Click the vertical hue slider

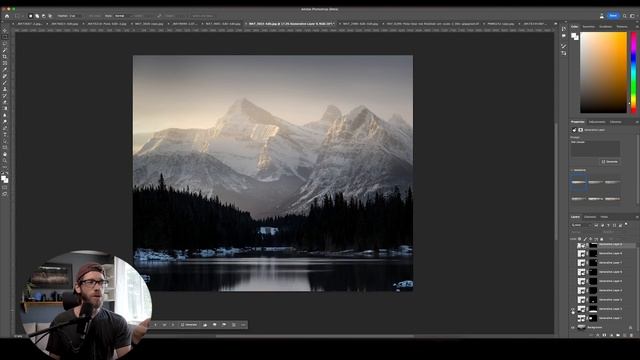pyautogui.click(x=633, y=72)
